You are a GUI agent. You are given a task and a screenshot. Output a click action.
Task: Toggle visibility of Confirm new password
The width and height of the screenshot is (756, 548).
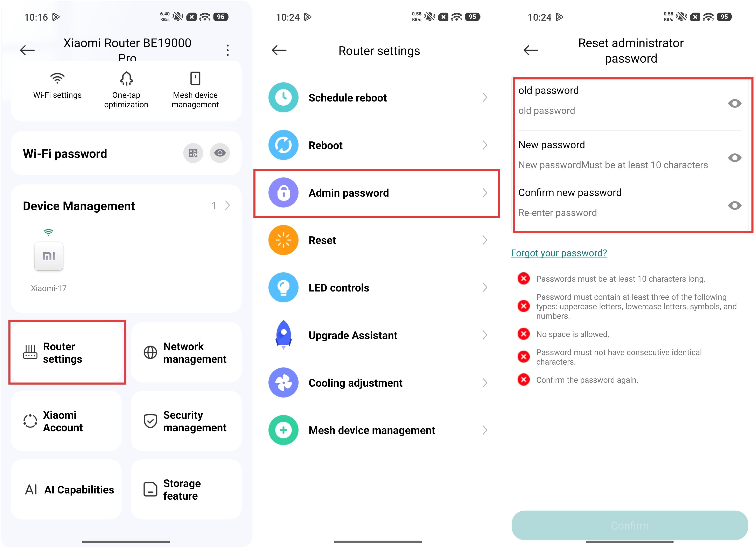pyautogui.click(x=735, y=205)
